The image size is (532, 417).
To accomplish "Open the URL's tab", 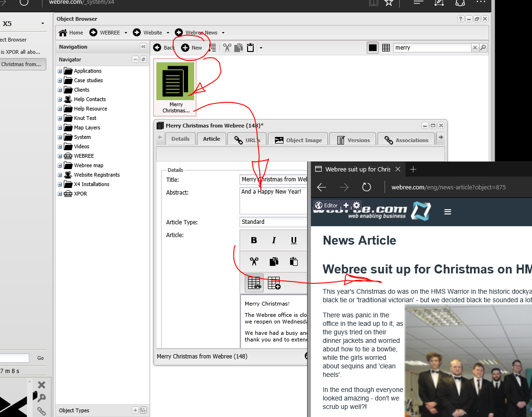I will (248, 140).
